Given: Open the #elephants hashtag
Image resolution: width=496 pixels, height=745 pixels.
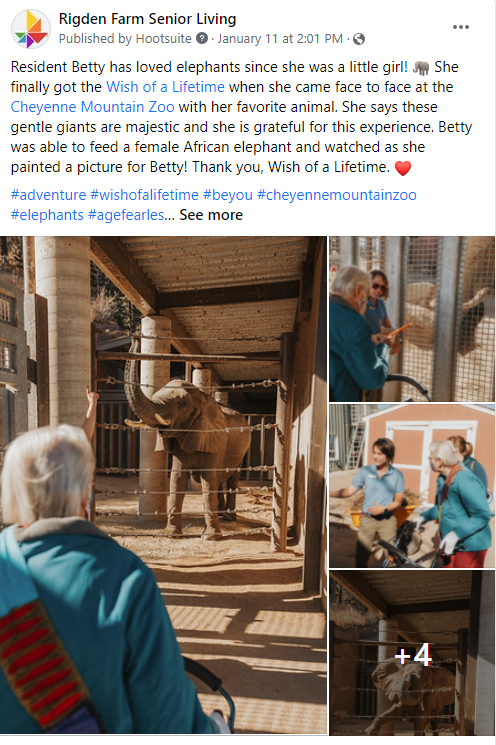Looking at the screenshot, I should pyautogui.click(x=47, y=215).
